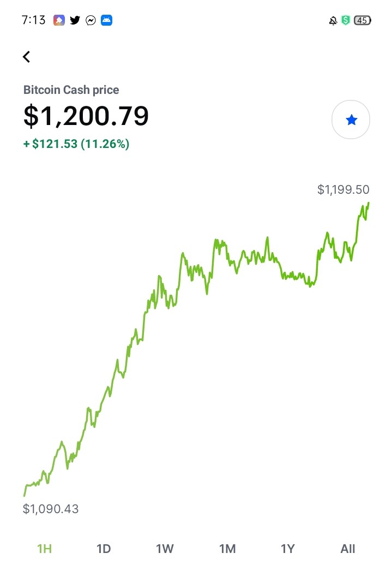
Task: Tap the $1,200.79 current price
Action: [x=86, y=116]
